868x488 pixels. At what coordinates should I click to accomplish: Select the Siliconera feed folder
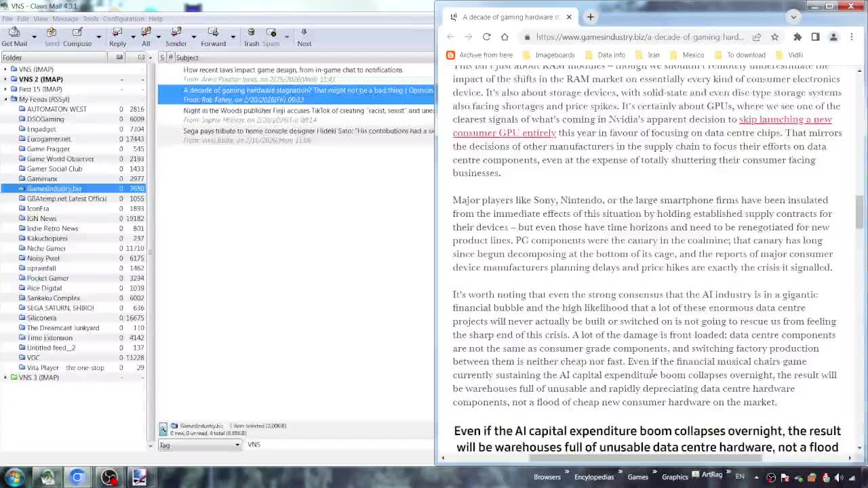(x=41, y=318)
